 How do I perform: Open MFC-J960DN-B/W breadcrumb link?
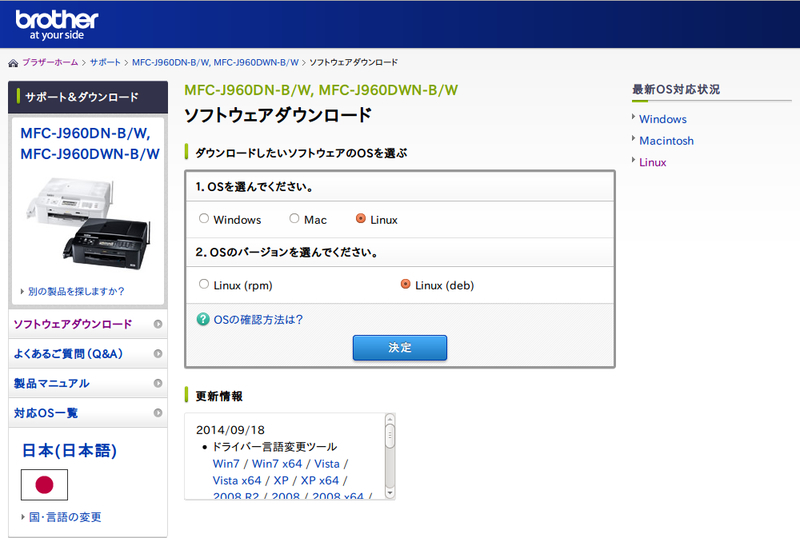(215, 62)
